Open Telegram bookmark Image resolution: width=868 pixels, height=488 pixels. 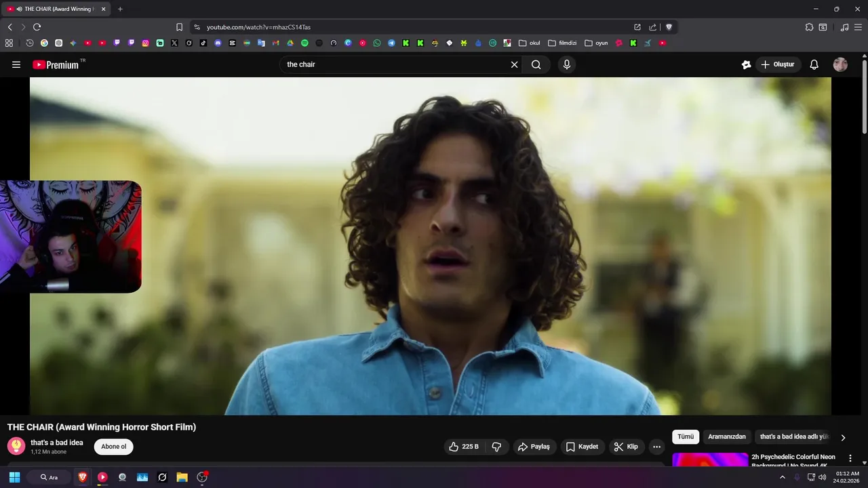click(x=391, y=43)
